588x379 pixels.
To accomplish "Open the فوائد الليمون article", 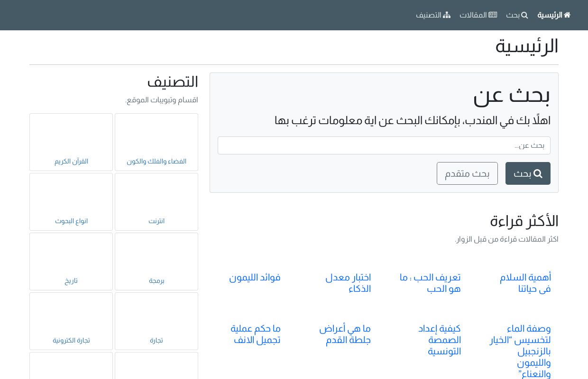I will coord(255,277).
